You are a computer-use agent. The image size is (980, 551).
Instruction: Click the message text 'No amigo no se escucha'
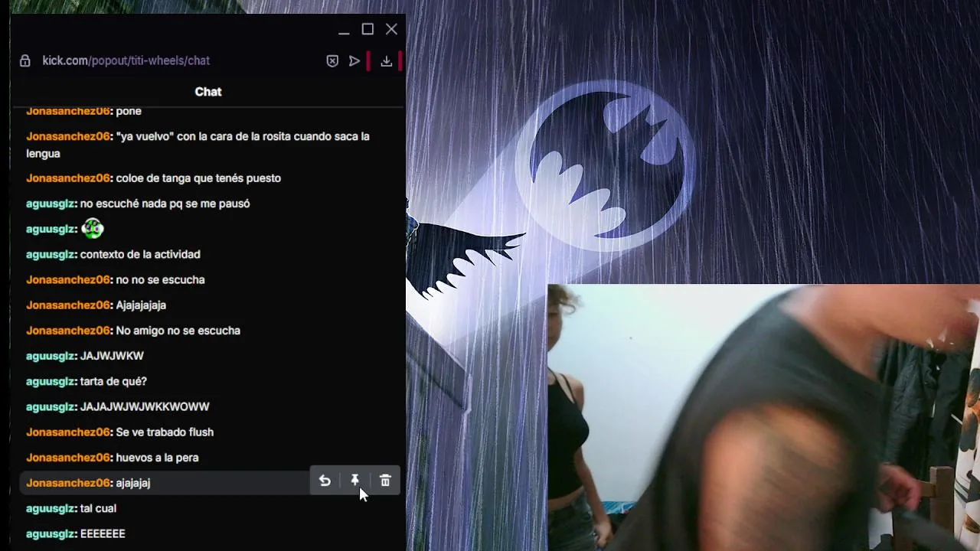pyautogui.click(x=178, y=330)
